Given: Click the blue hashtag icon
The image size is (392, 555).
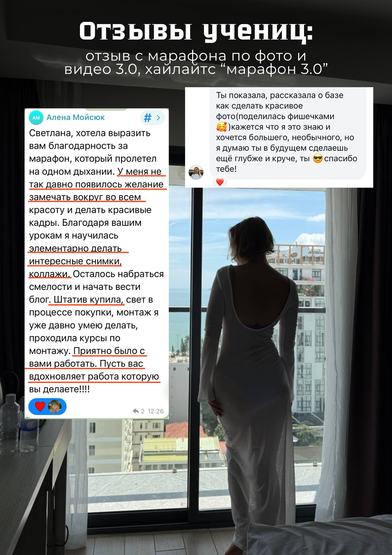Looking at the screenshot, I should point(147,118).
